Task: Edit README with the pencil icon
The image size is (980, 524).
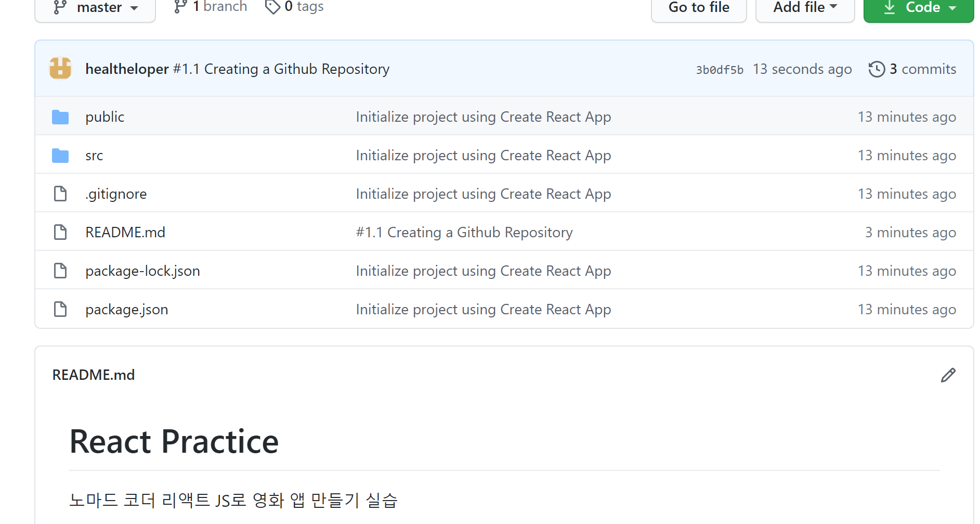Action: (948, 375)
